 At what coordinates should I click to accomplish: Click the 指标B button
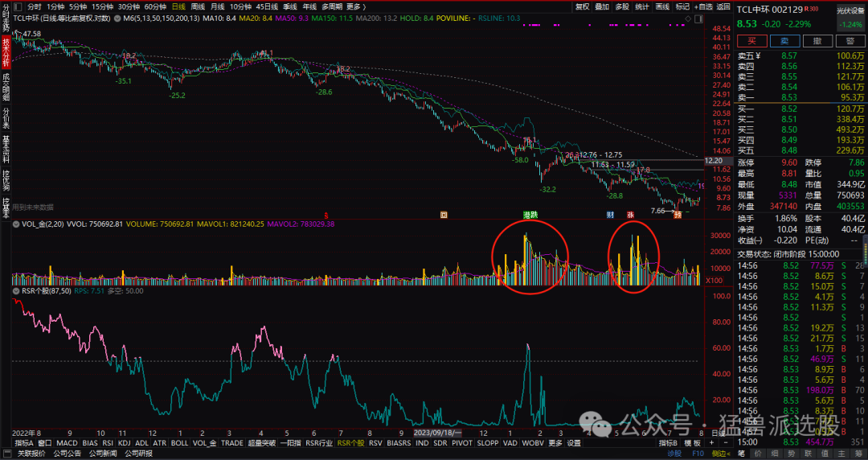click(x=668, y=443)
